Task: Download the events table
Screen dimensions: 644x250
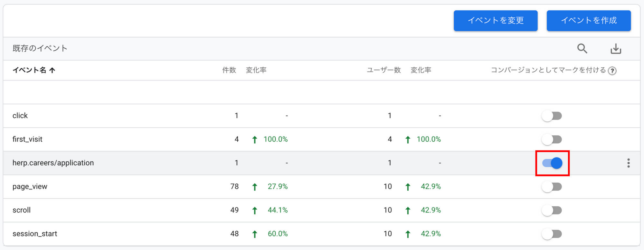Action: [x=616, y=49]
